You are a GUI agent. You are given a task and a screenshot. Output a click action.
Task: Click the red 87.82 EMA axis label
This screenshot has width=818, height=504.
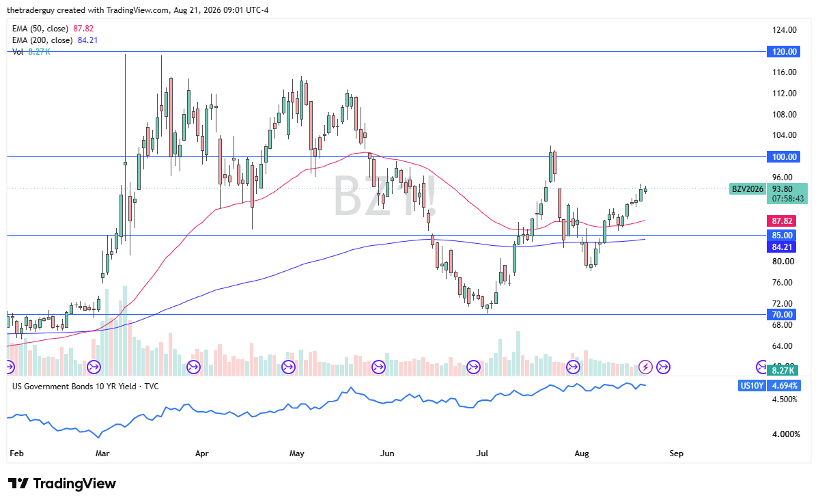782,221
